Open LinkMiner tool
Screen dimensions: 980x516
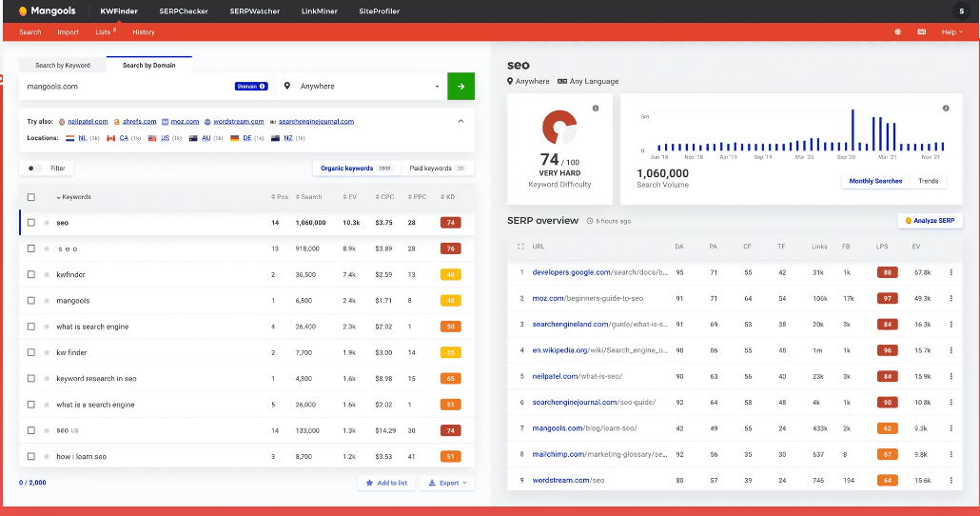(320, 11)
